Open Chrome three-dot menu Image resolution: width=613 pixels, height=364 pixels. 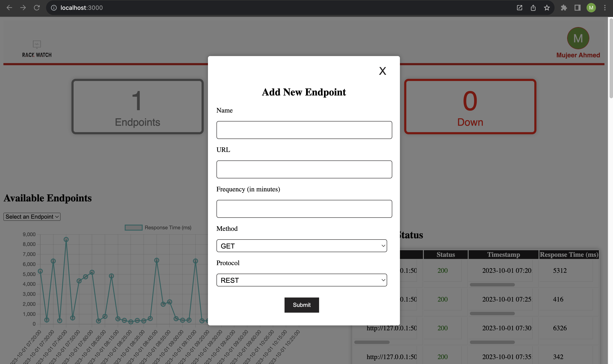coord(605,8)
